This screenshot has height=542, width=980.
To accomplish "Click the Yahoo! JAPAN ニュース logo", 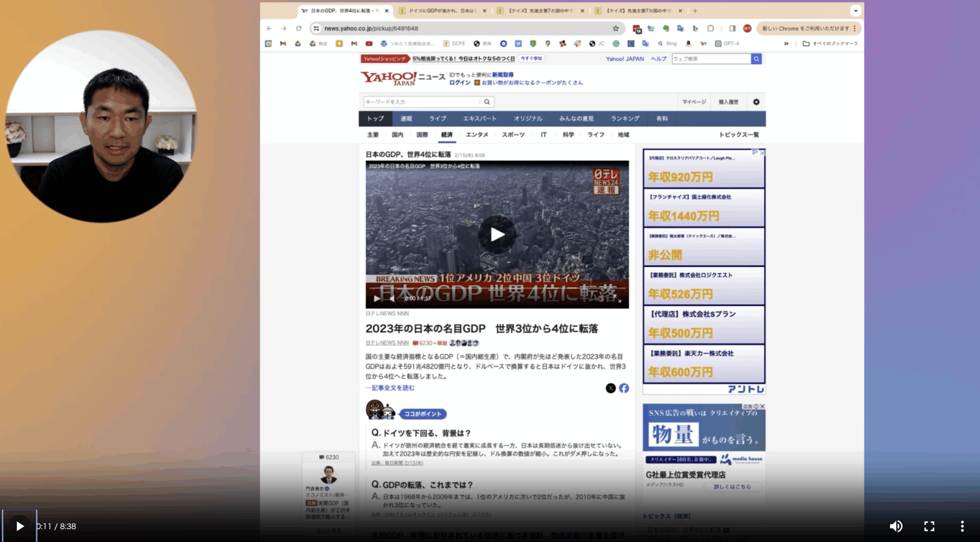I will (x=402, y=78).
